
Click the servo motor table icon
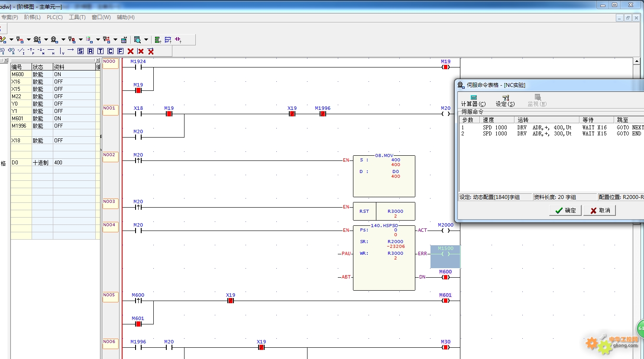coord(55,40)
